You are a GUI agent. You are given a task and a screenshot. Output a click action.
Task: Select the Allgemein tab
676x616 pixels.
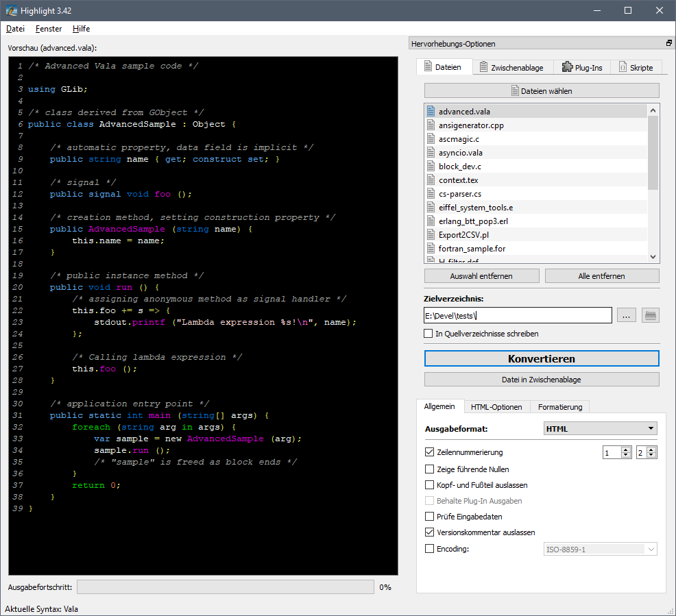[439, 406]
